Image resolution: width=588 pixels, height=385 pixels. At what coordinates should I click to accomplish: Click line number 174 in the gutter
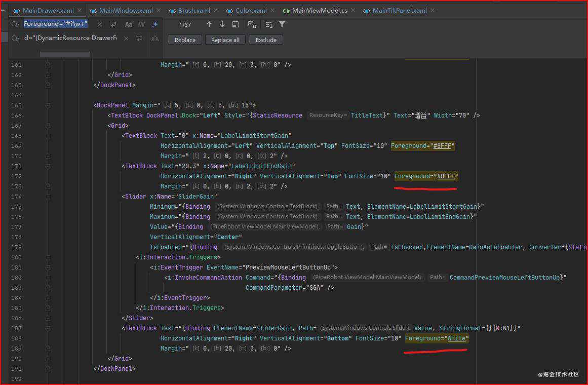(x=16, y=197)
